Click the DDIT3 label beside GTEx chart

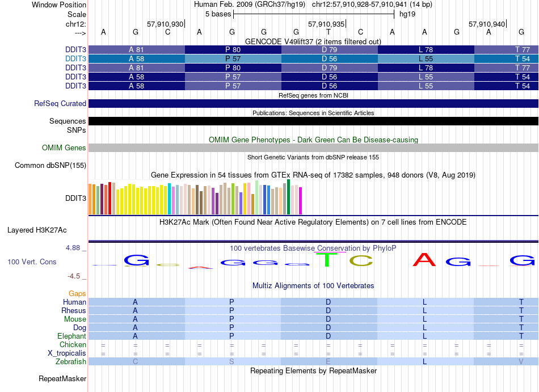pos(75,198)
